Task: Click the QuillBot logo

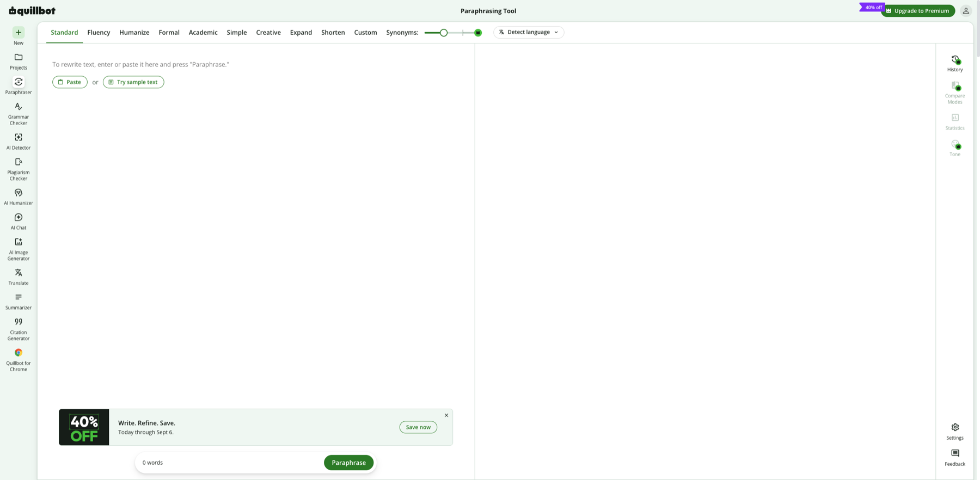Action: pos(32,11)
